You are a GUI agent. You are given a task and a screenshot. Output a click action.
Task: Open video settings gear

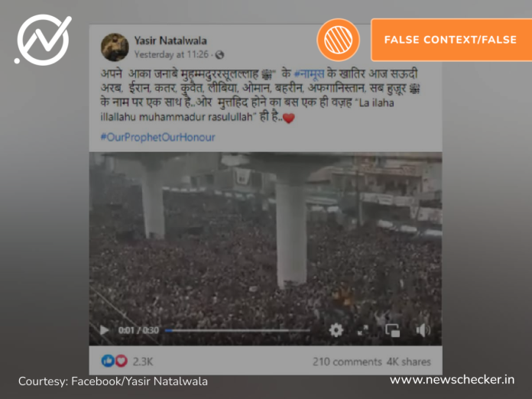pos(336,329)
